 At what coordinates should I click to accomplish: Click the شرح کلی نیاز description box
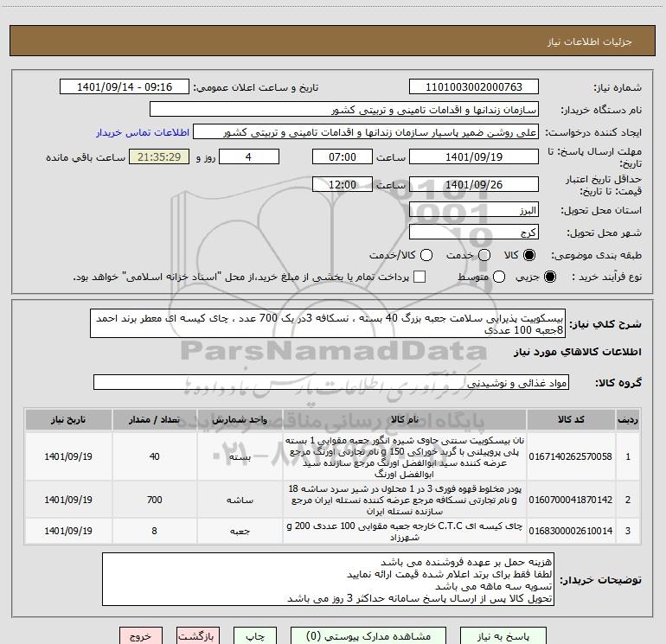pyautogui.click(x=328, y=323)
